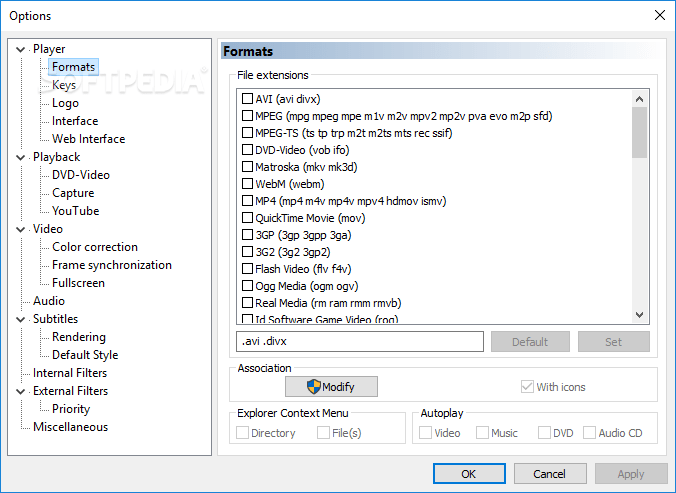
Task: Click the Cancel button
Action: pyautogui.click(x=550, y=474)
